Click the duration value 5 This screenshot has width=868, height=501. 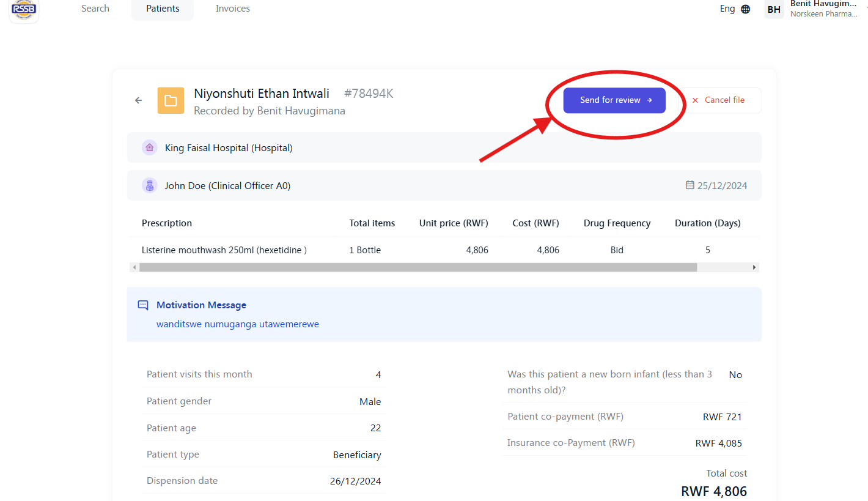point(708,250)
